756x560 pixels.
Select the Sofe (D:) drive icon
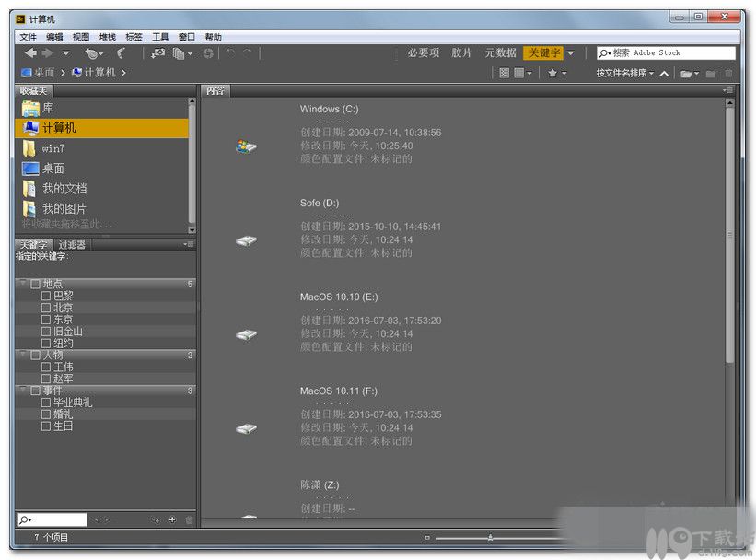[x=246, y=240]
